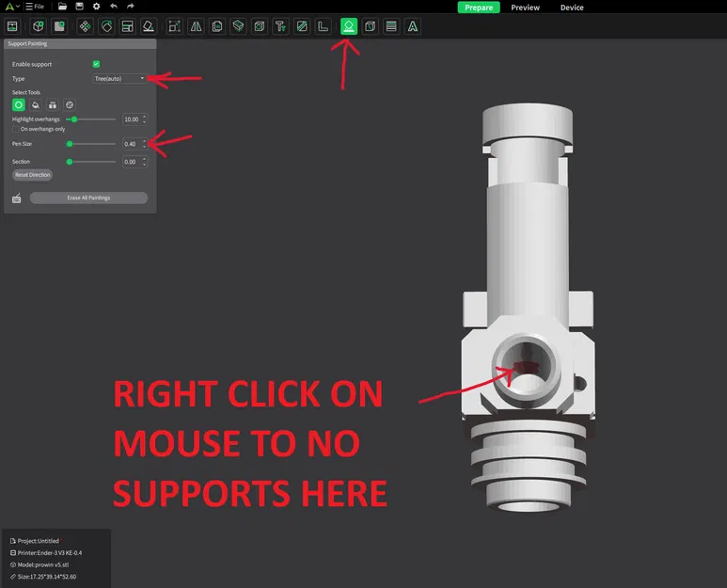Click the Erase All Paintings button
This screenshot has height=588, width=727.
point(88,198)
